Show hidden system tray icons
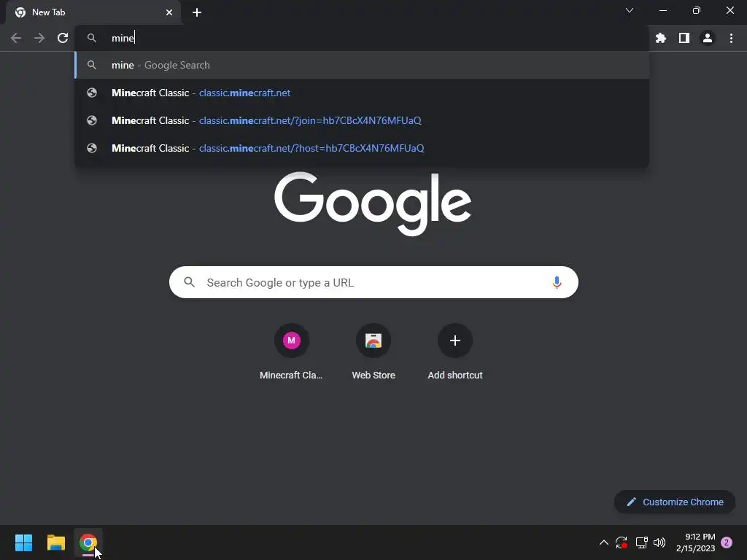 coord(603,542)
